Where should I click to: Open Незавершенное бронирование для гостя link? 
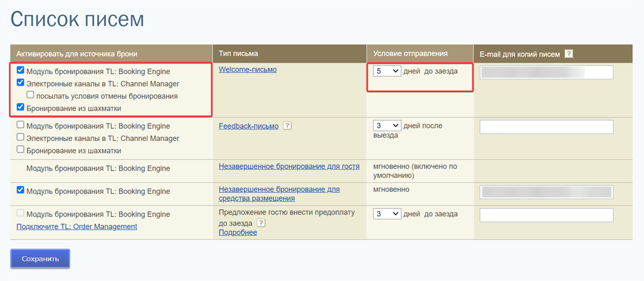tap(289, 166)
